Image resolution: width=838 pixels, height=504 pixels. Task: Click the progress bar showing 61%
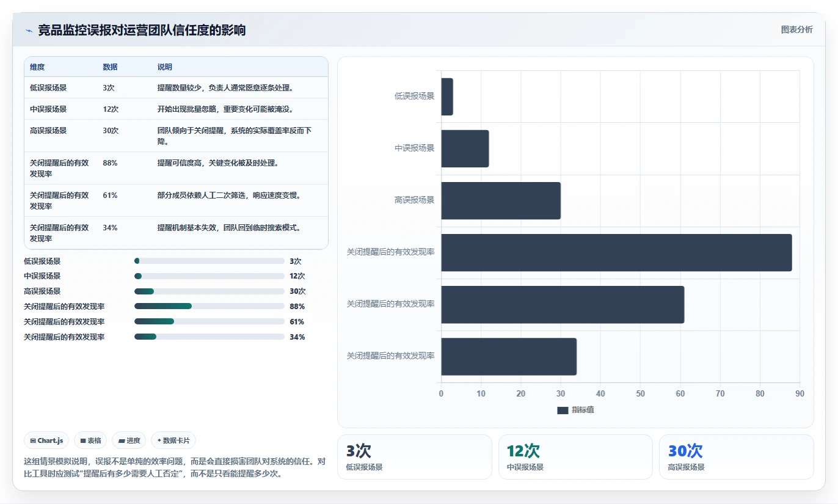pyautogui.click(x=209, y=321)
